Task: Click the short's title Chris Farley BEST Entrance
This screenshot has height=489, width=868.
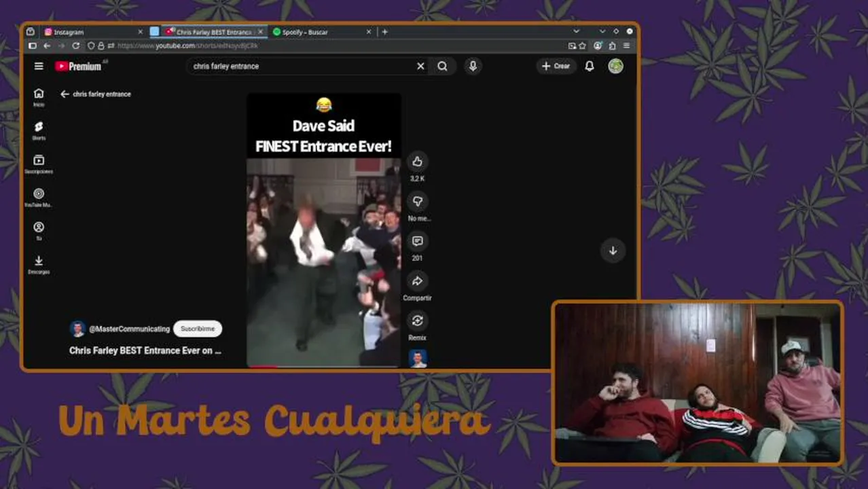Action: (x=145, y=350)
